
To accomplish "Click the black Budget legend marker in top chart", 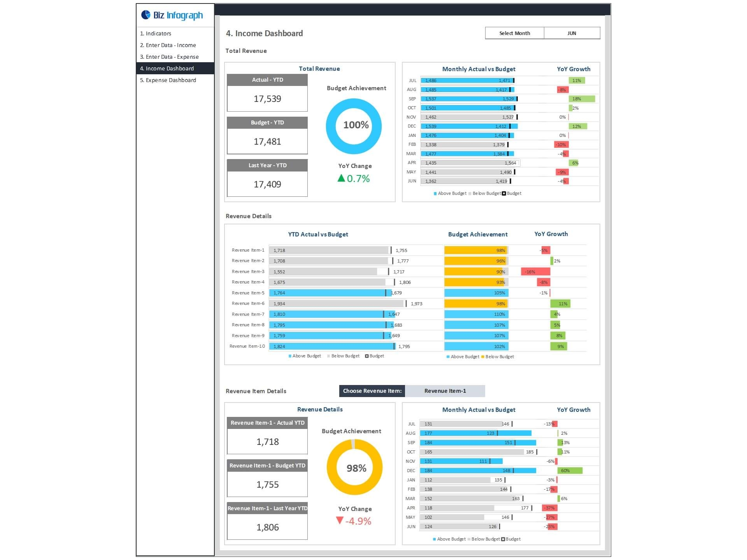I will (x=503, y=193).
